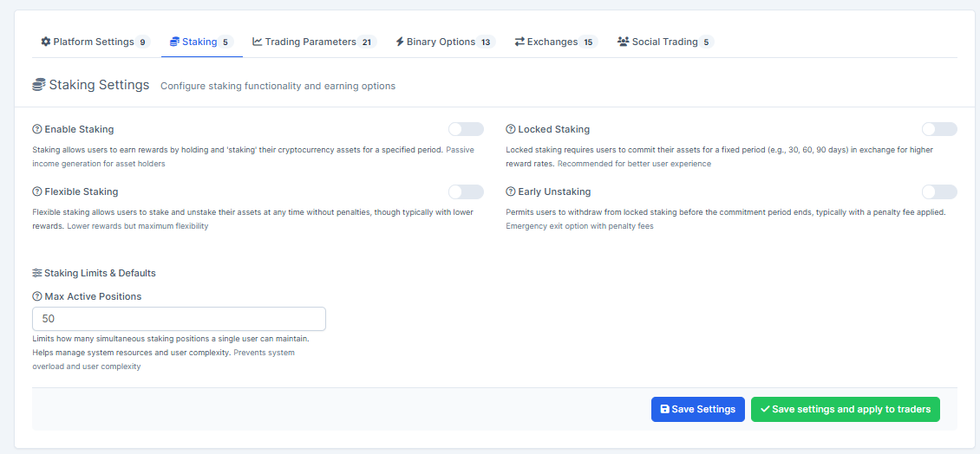Screen dimensions: 980x454
Task: Switch on Early Unstaking toggle
Action: 939,191
